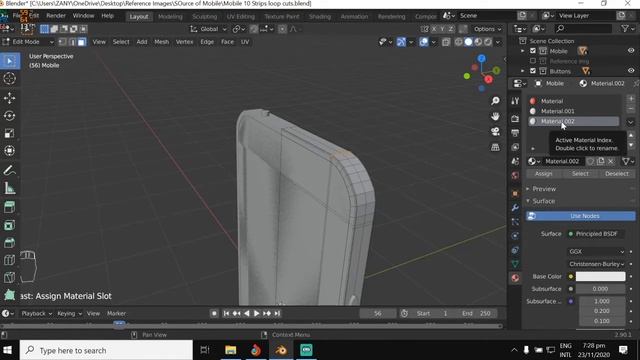The image size is (640, 360).
Task: Open the Render properties tab
Action: [515, 118]
